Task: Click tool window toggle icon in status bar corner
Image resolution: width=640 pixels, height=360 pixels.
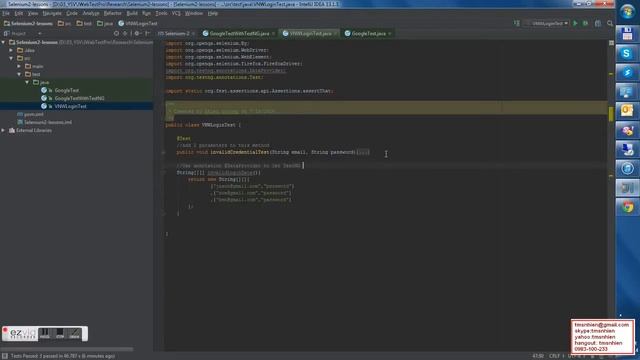Action: [x=5, y=356]
